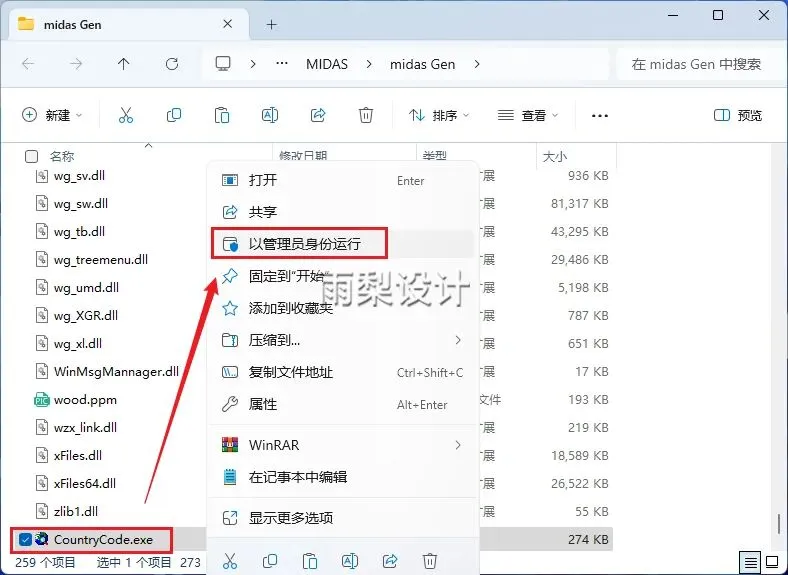This screenshot has width=788, height=575.
Task: Click the Paste icon in the Explorer toolbar
Action: coord(222,116)
